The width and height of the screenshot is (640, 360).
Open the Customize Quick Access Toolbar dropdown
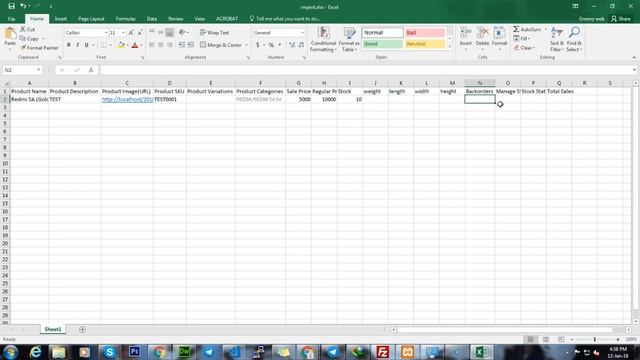point(51,7)
